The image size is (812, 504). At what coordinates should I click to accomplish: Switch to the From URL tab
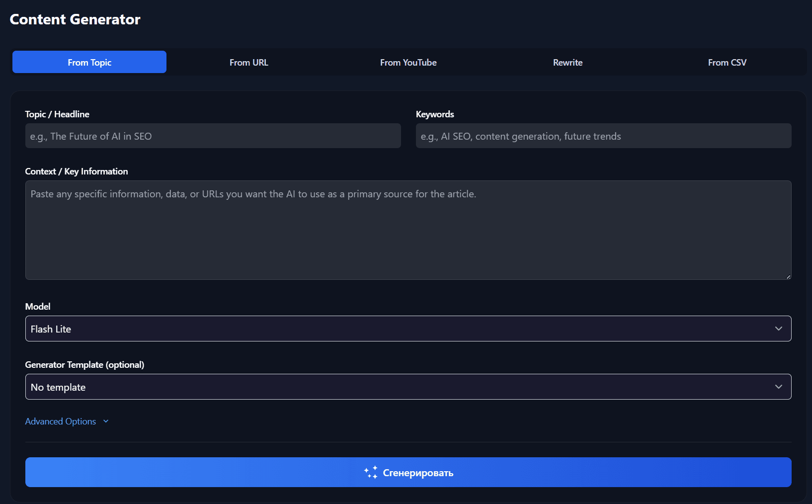click(248, 62)
